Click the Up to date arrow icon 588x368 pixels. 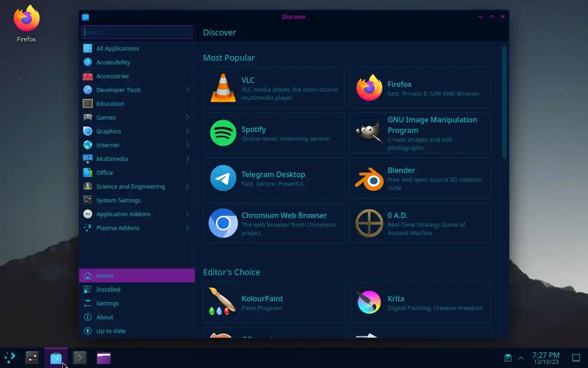point(88,331)
